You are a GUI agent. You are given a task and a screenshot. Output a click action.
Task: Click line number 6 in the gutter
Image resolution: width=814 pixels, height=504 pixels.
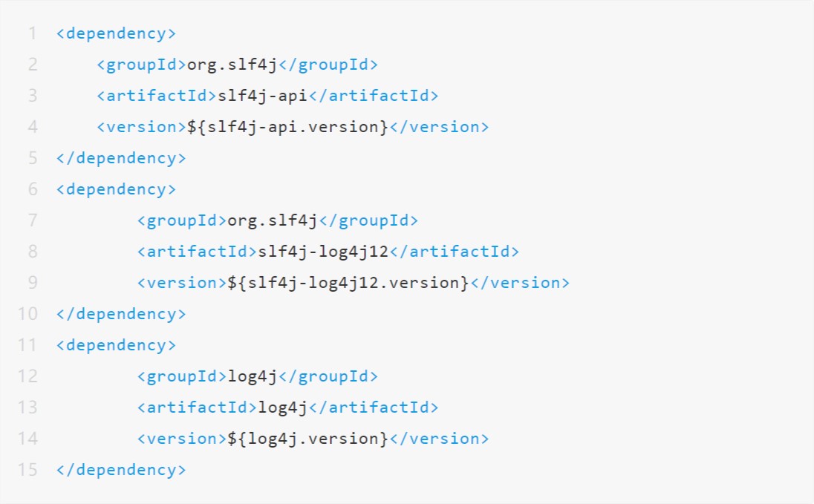33,189
